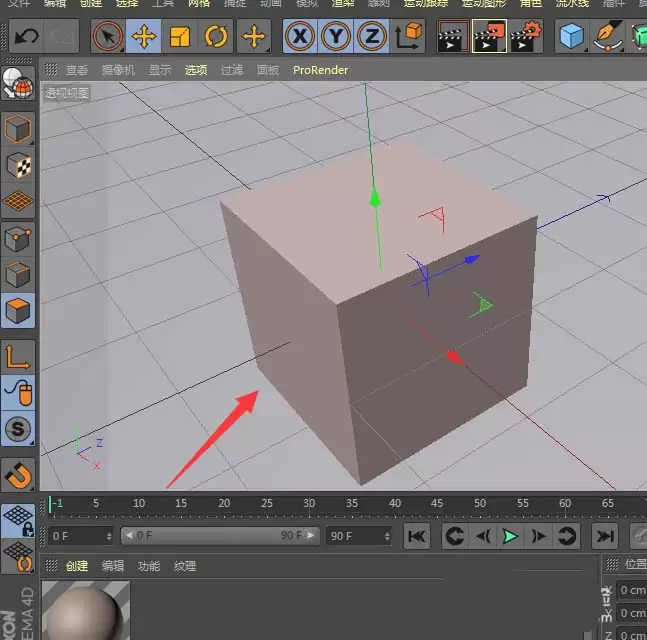Image resolution: width=647 pixels, height=640 pixels.
Task: Click the start frame stepper arrows
Action: [x=109, y=536]
